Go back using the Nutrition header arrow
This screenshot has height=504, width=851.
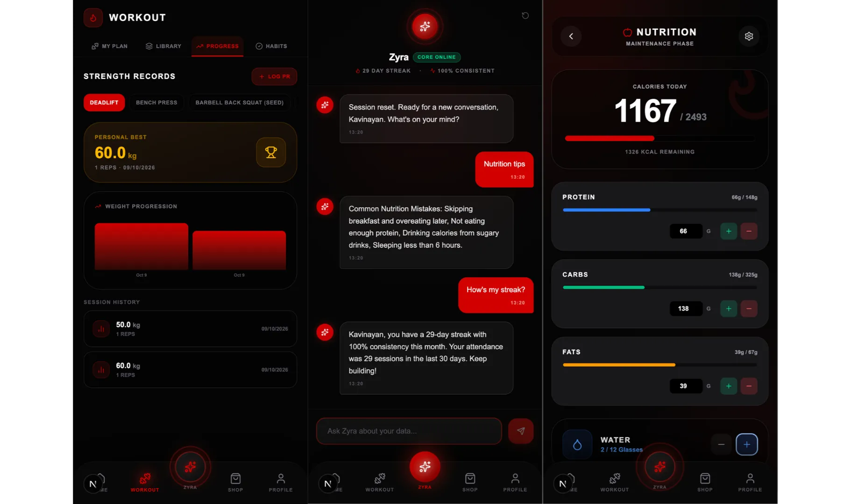(x=571, y=36)
